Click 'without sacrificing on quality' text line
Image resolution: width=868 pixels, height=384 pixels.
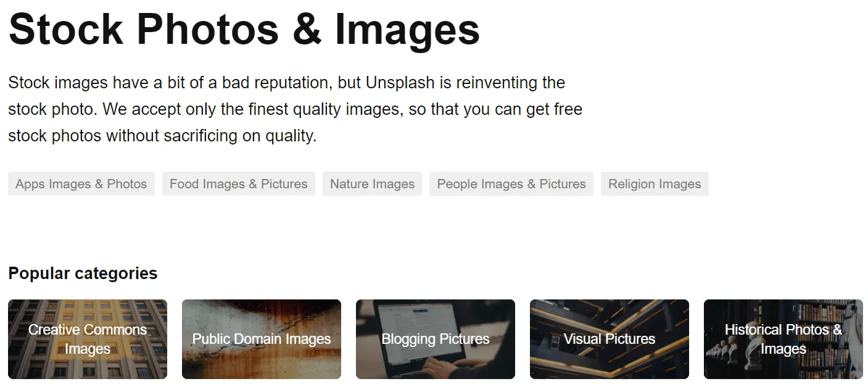tap(211, 136)
